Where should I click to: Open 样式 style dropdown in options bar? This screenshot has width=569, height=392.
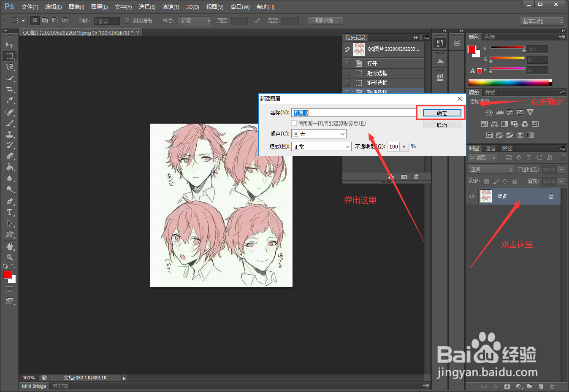click(195, 21)
